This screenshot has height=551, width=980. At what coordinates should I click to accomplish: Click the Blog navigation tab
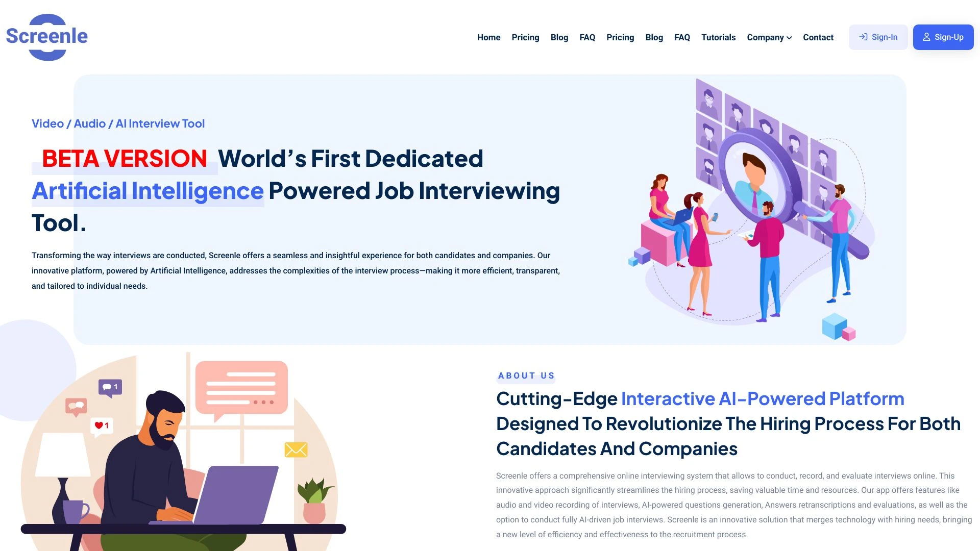(559, 37)
